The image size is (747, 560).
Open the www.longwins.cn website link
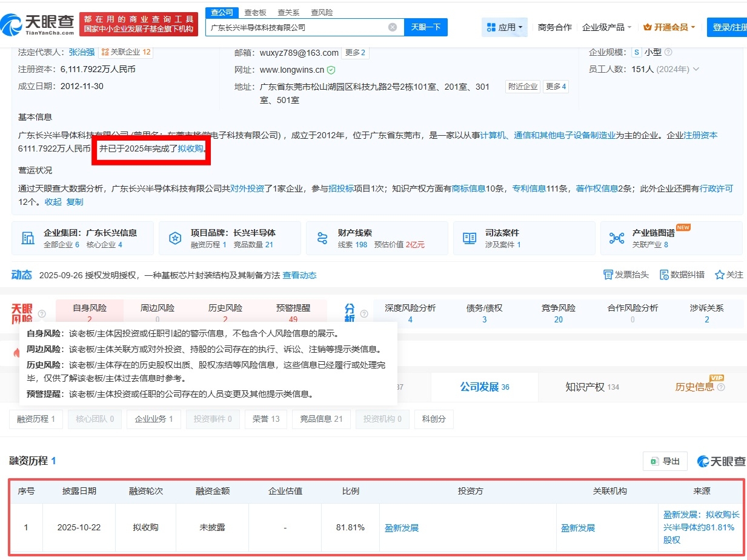(x=292, y=70)
